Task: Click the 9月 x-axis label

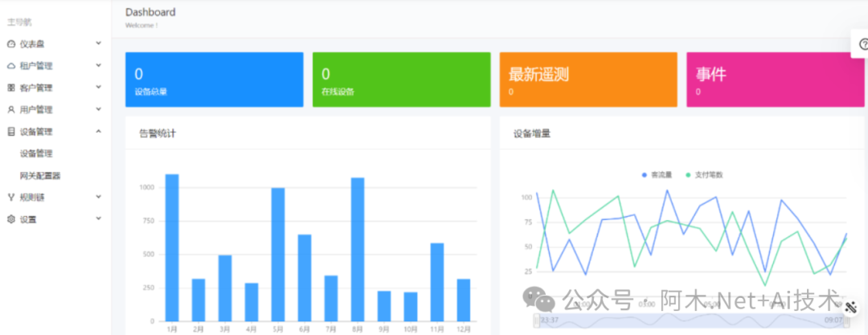Action: (384, 329)
